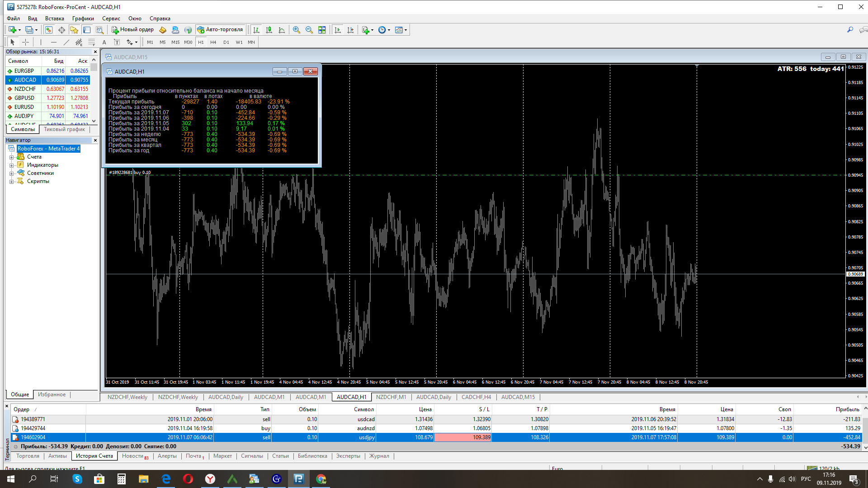
Task: Switch to M5 timeframe
Action: tap(163, 42)
